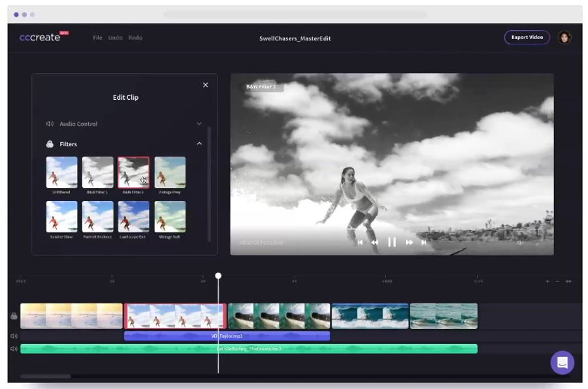Apply B&W Filter 1 thumbnail
The height and width of the screenshot is (389, 588).
point(97,172)
